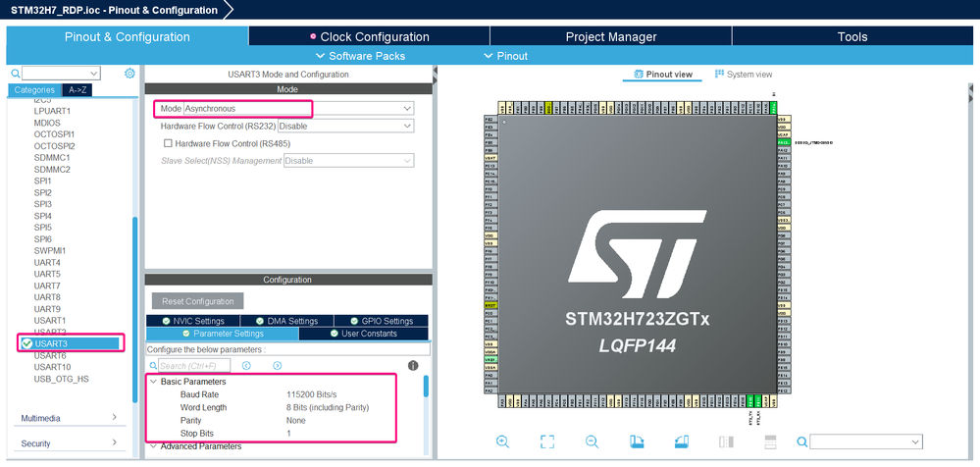The image size is (980, 467).
Task: Select USART6 in the peripheral list
Action: (x=49, y=355)
